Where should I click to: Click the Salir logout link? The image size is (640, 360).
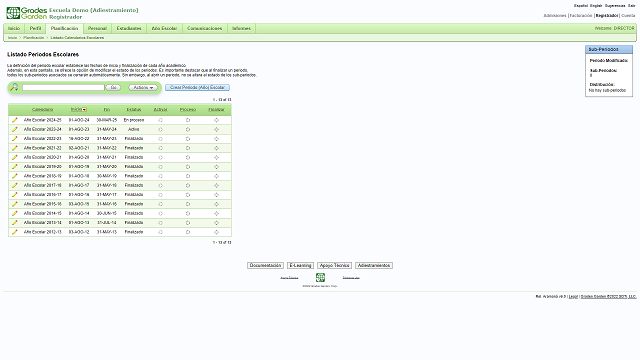pyautogui.click(x=631, y=6)
